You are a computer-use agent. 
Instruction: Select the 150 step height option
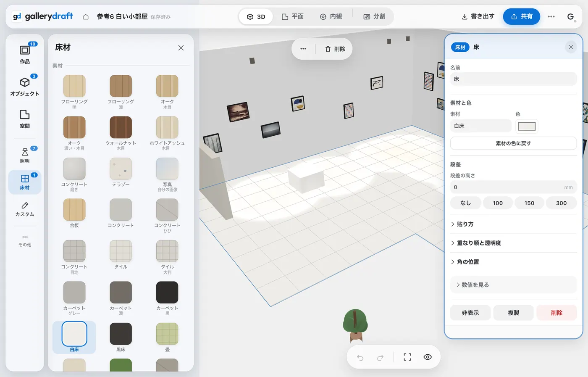529,203
